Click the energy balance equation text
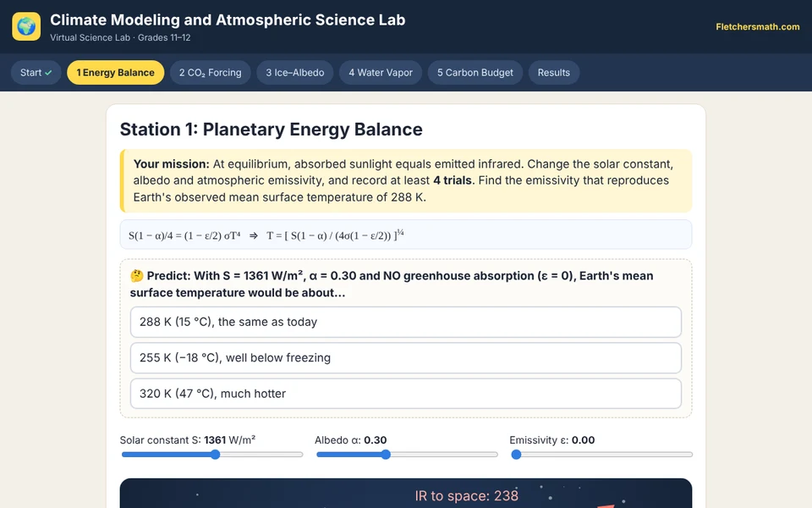The height and width of the screenshot is (508, 812). 266,235
